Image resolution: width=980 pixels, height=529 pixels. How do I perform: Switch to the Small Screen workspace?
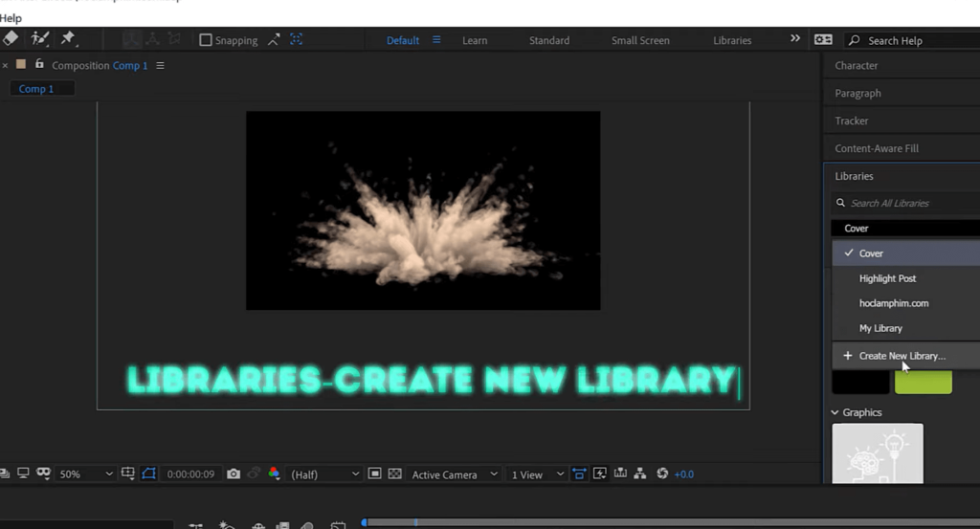(640, 40)
